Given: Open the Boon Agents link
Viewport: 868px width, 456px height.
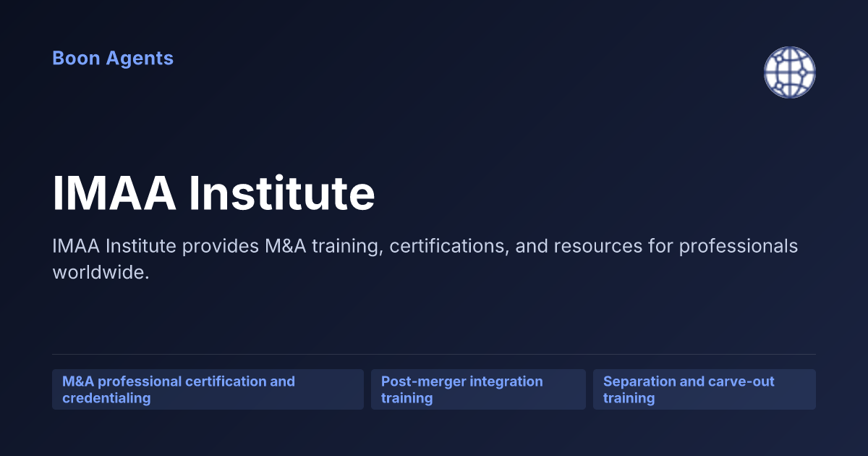Looking at the screenshot, I should [x=113, y=58].
